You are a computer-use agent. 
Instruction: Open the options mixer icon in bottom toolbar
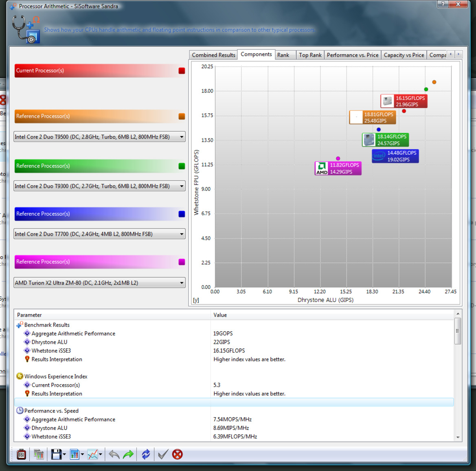pos(21,454)
